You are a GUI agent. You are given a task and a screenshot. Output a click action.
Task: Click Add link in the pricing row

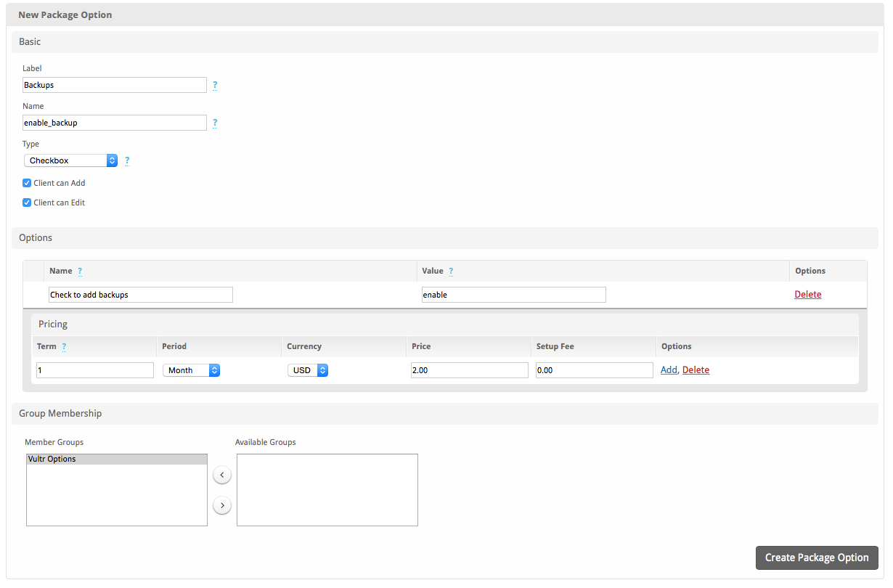pos(668,370)
